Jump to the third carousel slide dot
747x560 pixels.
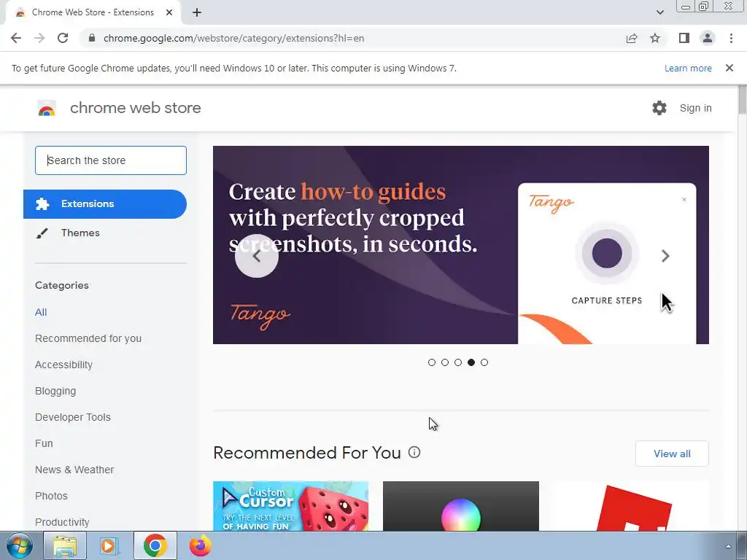click(458, 362)
